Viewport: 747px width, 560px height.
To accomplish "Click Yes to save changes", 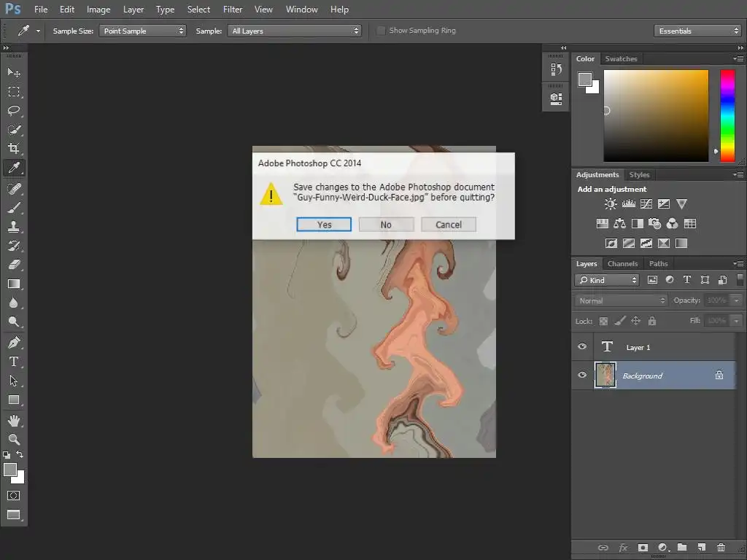I will coord(324,225).
